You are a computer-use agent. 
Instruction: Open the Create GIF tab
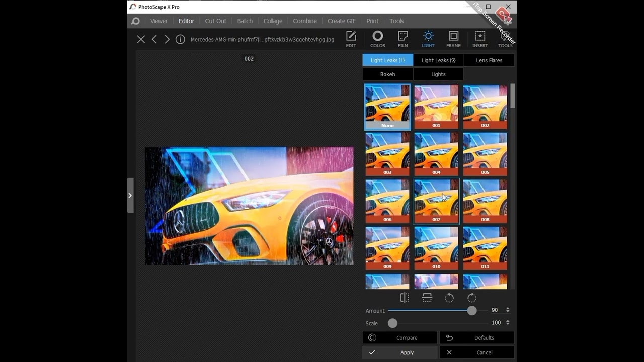point(342,21)
